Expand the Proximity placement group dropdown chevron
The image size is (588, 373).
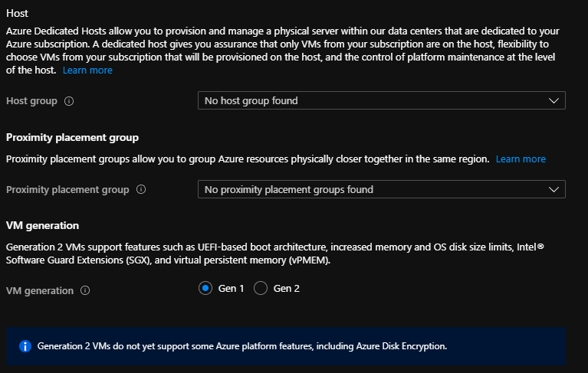pos(554,190)
